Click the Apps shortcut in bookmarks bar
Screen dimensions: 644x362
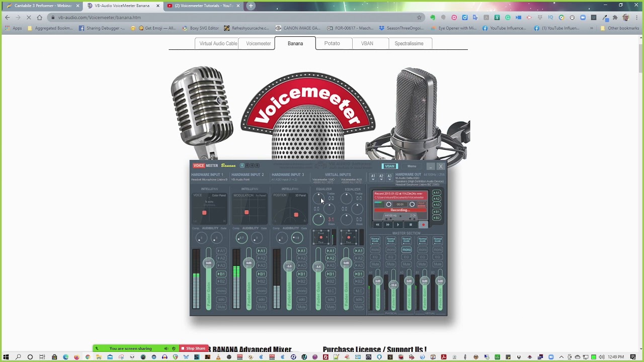click(x=14, y=28)
